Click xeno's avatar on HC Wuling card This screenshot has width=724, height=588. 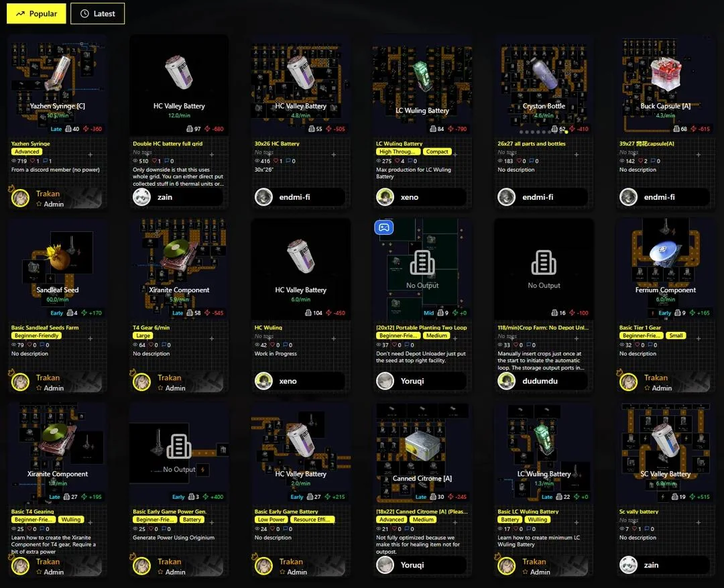[x=263, y=381]
